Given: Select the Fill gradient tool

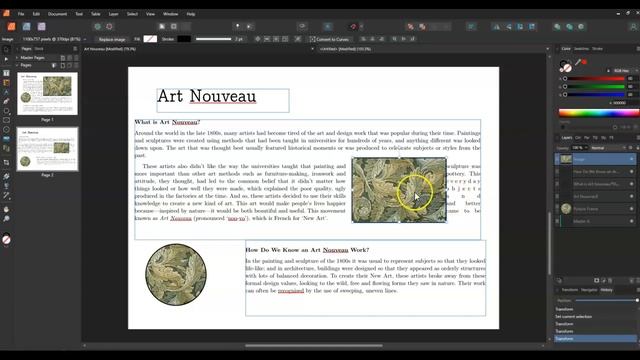Looking at the screenshot, I should coord(6,177).
